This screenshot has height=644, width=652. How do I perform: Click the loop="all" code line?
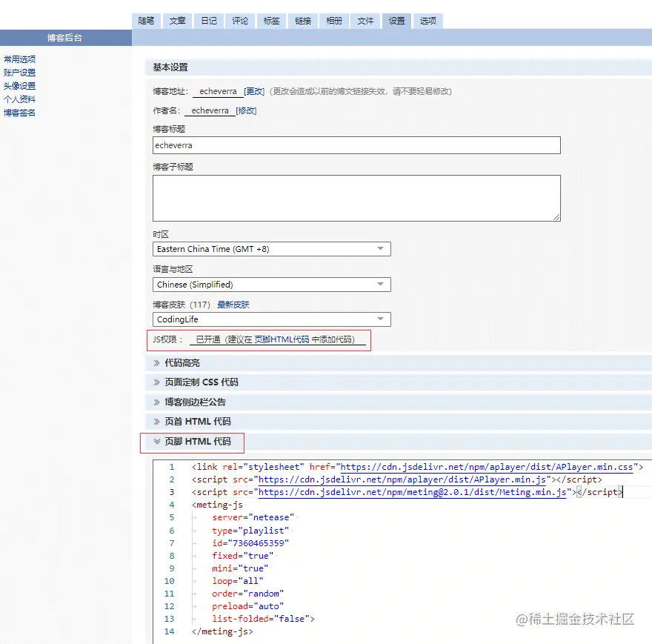click(x=237, y=581)
